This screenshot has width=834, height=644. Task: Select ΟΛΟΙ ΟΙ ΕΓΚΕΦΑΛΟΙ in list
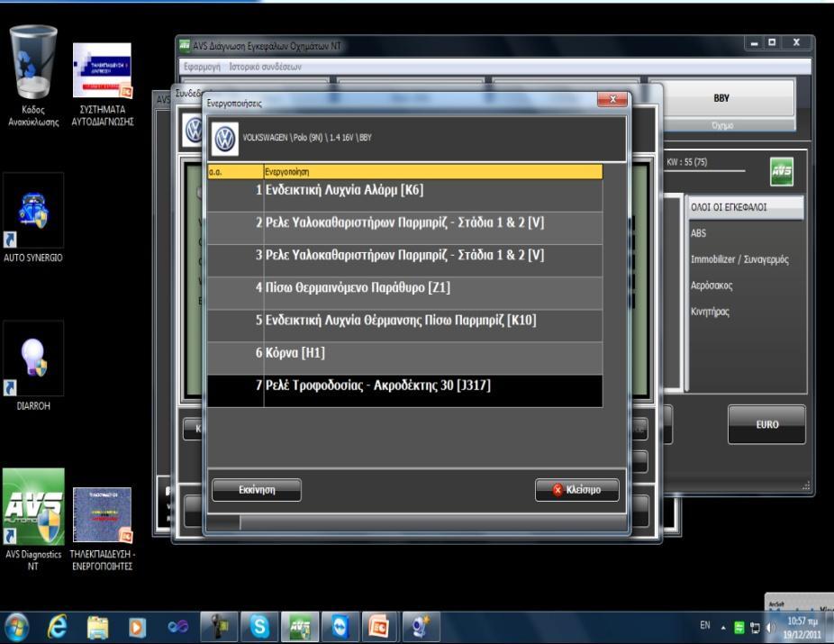click(x=747, y=207)
